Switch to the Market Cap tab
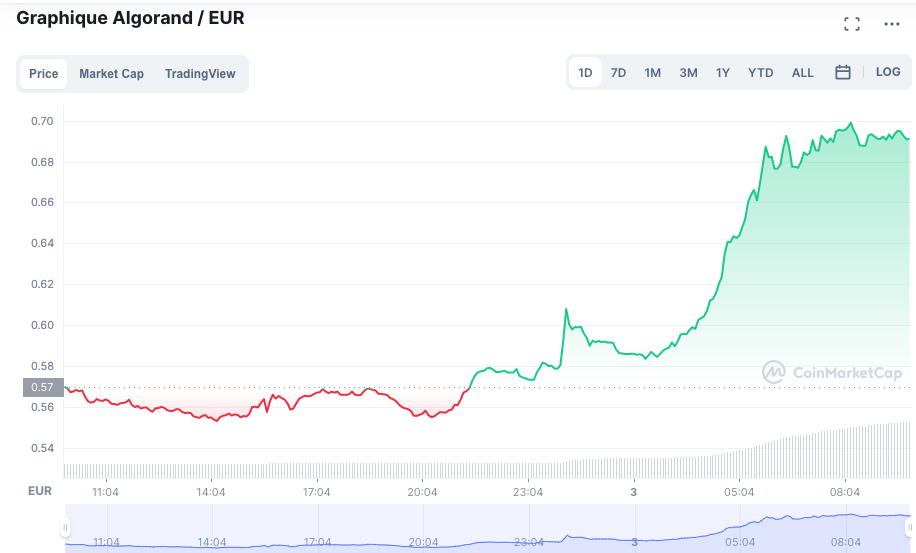Viewport: 916px width, 553px height. point(111,74)
